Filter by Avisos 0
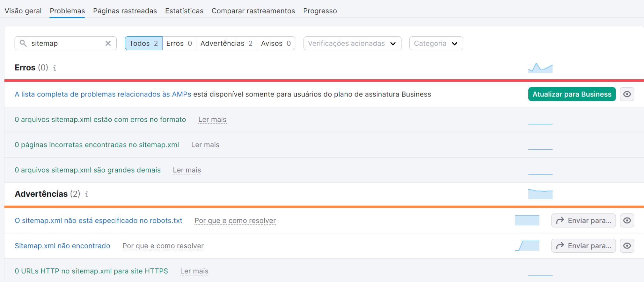This screenshot has width=644, height=282. point(276,43)
